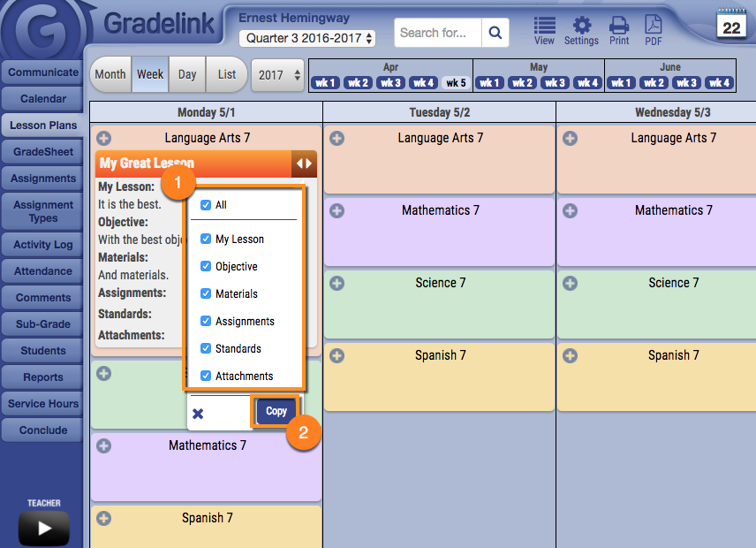Open Settings gear icon

[581, 28]
